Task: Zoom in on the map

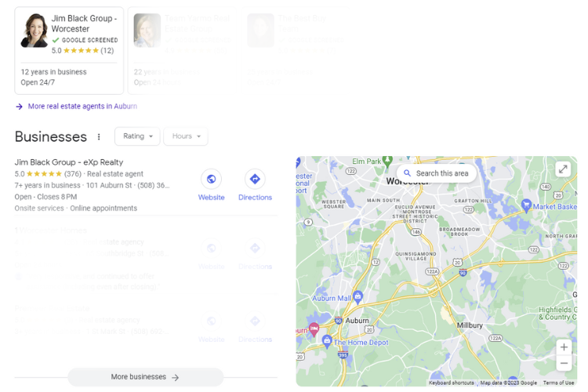Action: click(564, 347)
